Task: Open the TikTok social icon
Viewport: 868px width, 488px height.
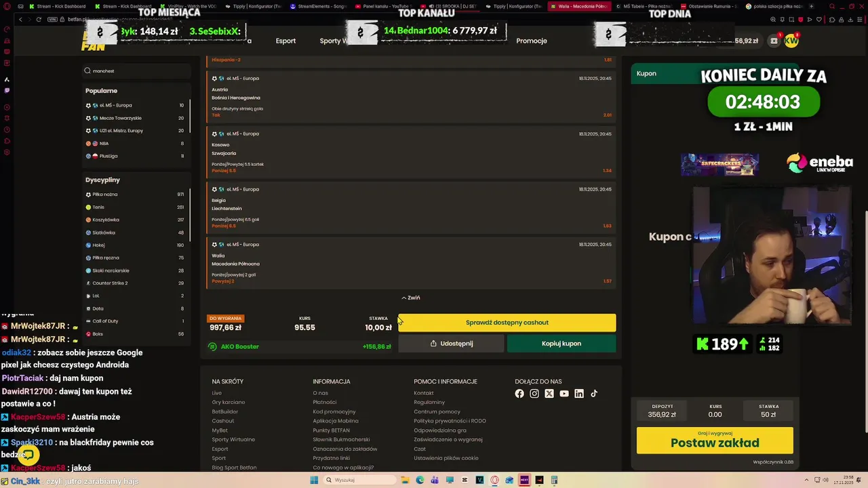Action: [594, 394]
